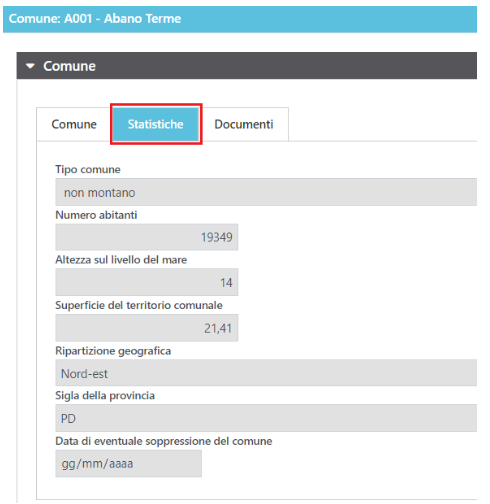Select the Altezza sul livello del mare label
490x504 pixels.
click(x=121, y=260)
